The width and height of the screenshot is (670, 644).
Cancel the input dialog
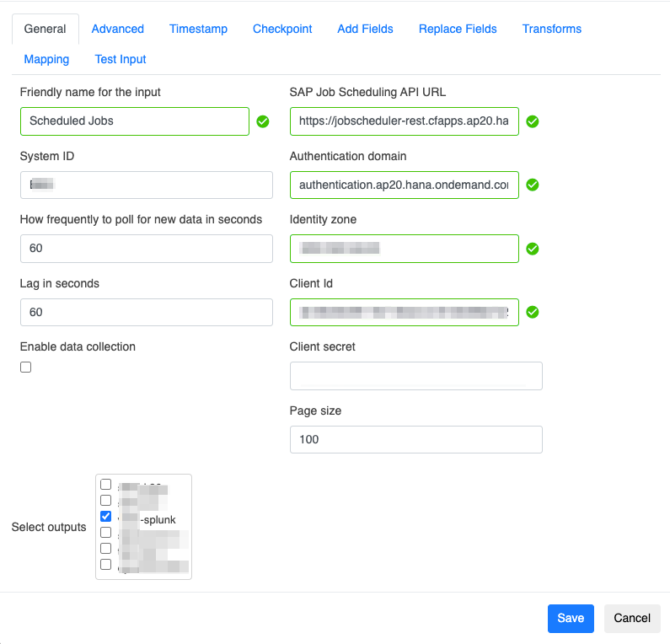pos(631,618)
